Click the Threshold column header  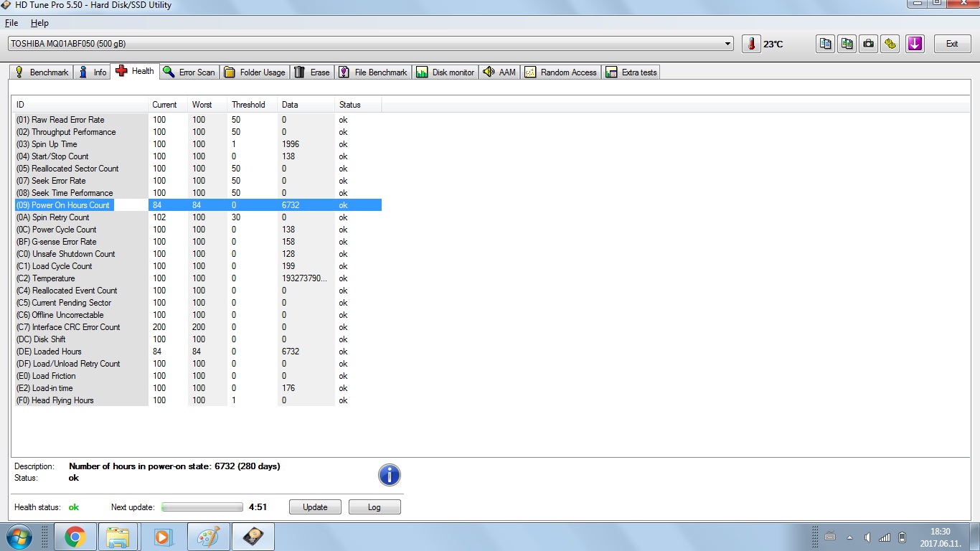pyautogui.click(x=252, y=105)
